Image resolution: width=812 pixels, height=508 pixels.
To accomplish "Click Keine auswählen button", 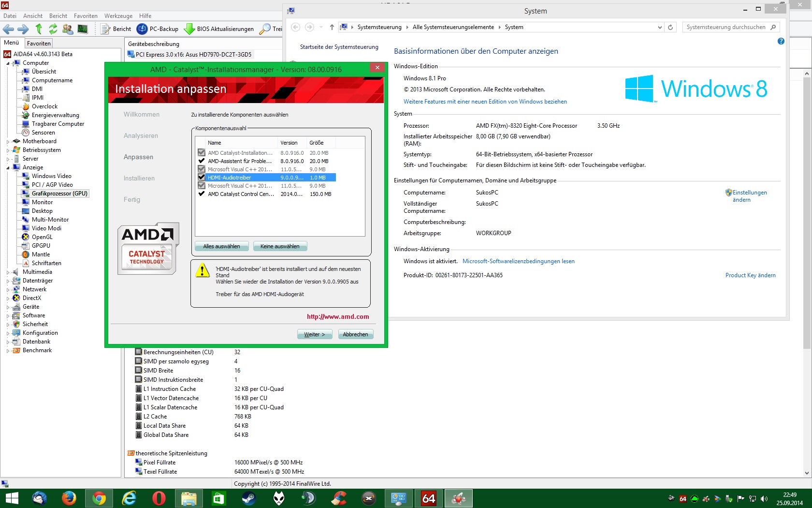I will point(280,246).
